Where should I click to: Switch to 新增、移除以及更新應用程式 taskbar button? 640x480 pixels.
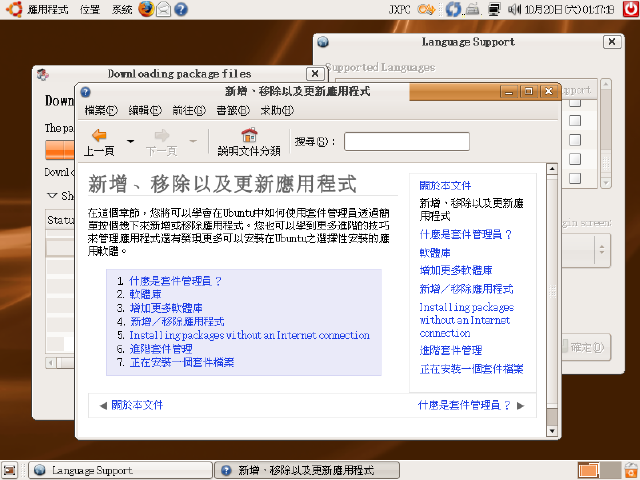point(307,470)
